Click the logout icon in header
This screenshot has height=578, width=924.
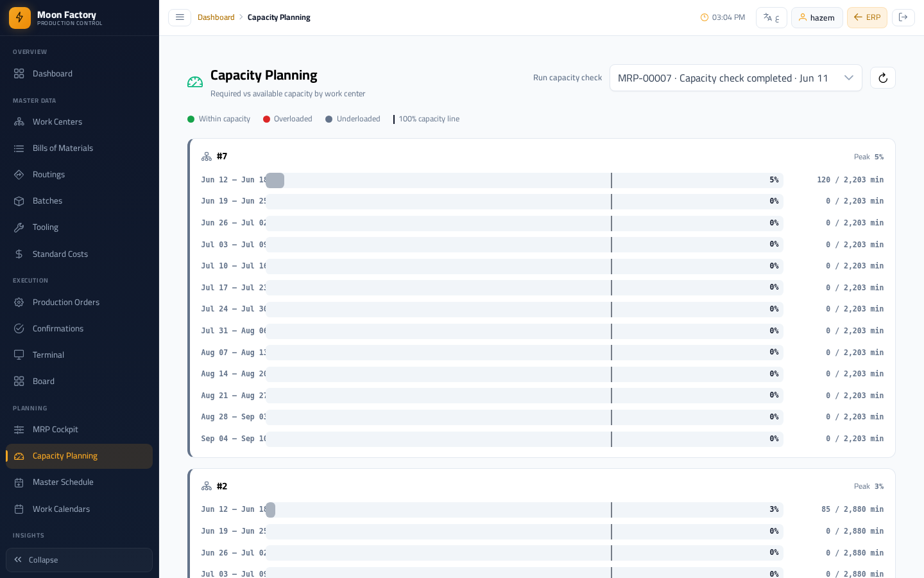point(903,17)
